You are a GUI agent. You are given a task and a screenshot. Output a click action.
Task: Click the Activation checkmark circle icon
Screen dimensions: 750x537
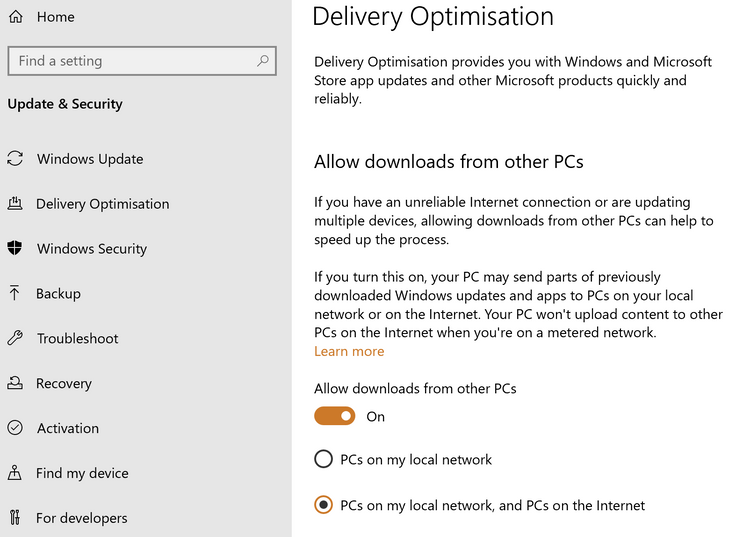tap(15, 427)
